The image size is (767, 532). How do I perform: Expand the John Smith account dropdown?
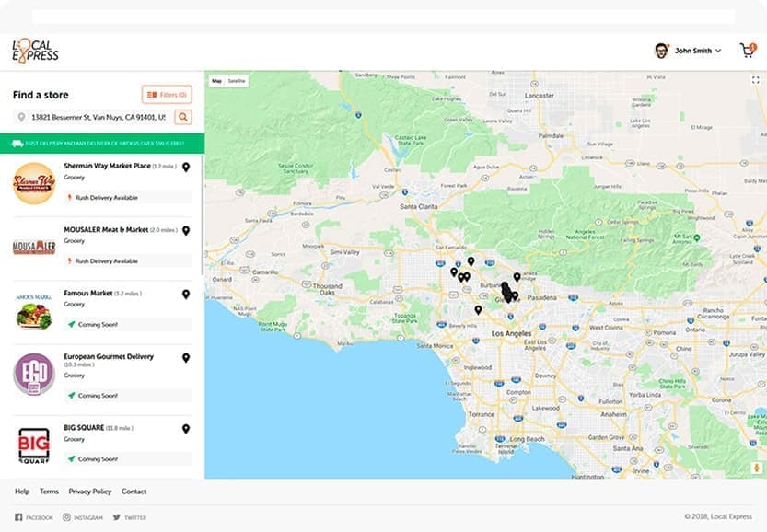point(689,51)
